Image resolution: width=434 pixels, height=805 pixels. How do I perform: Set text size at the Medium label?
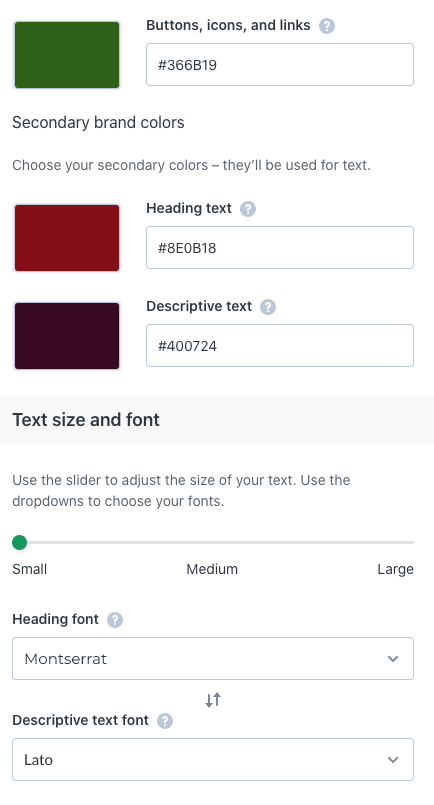pyautogui.click(x=212, y=569)
